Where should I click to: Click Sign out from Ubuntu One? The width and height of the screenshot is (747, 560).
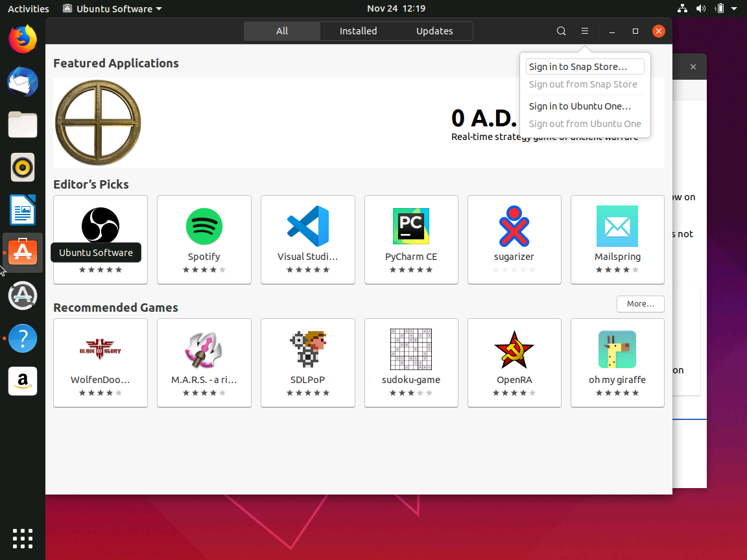coord(585,124)
